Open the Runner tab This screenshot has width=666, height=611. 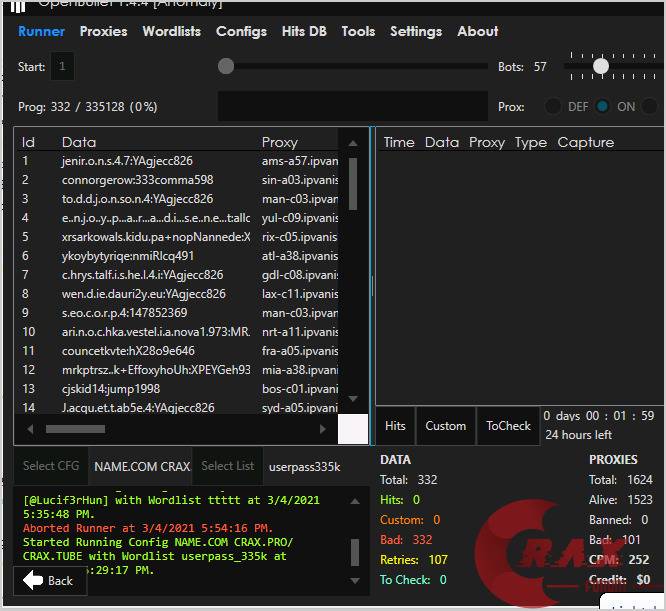(41, 31)
